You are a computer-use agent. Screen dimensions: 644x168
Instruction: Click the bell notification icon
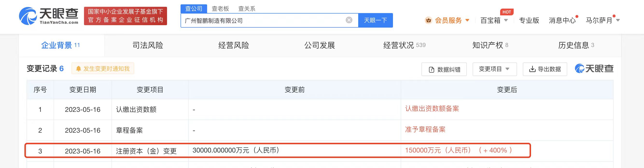pos(78,69)
